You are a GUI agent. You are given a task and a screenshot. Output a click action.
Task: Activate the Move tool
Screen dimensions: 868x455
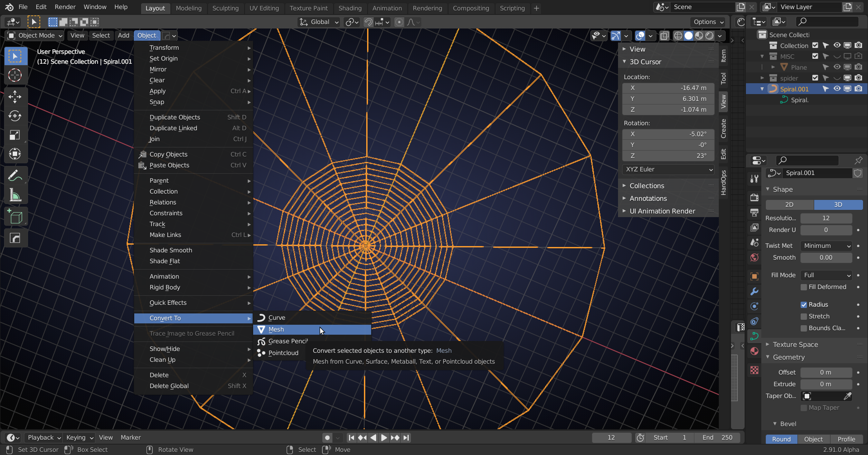[x=15, y=96]
